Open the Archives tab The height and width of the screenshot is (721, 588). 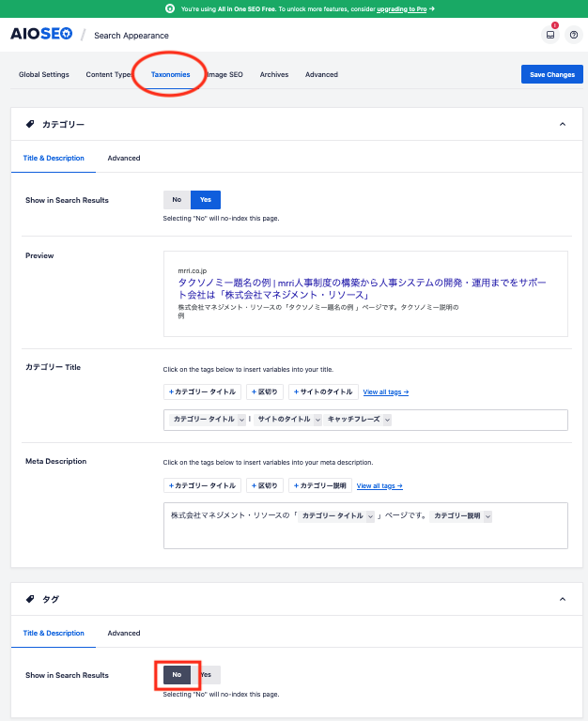[274, 74]
